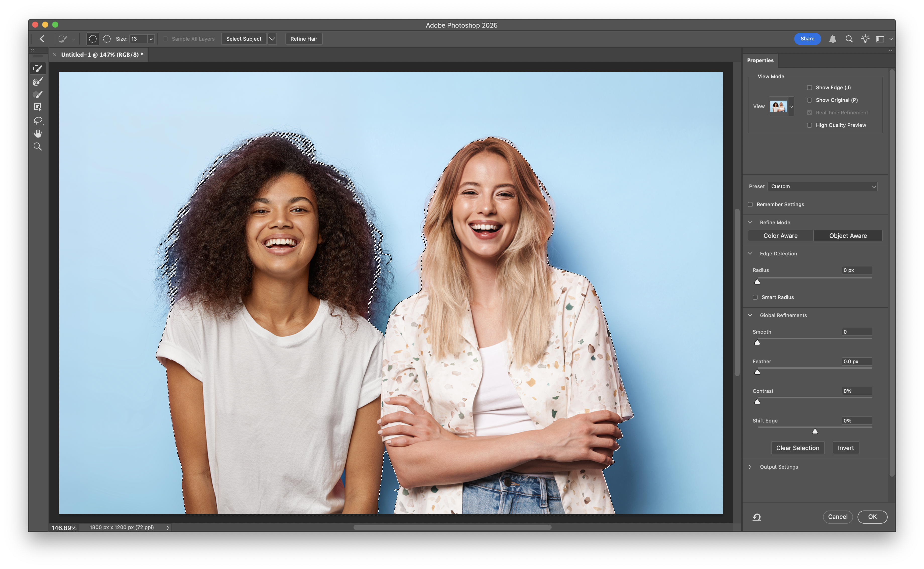This screenshot has width=924, height=569.
Task: Open the Discover lightbulb icon
Action: tap(865, 39)
